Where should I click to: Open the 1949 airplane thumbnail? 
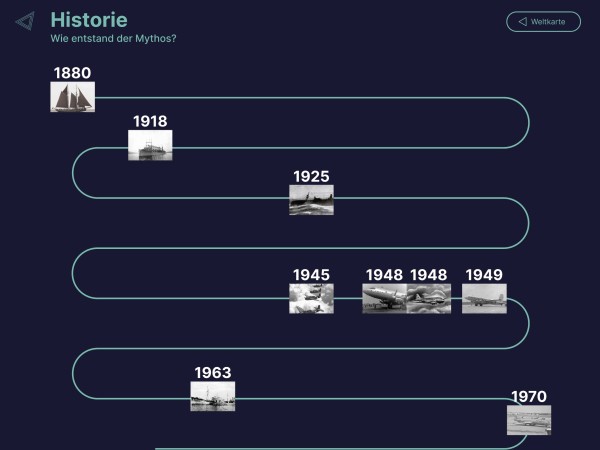coord(484,298)
